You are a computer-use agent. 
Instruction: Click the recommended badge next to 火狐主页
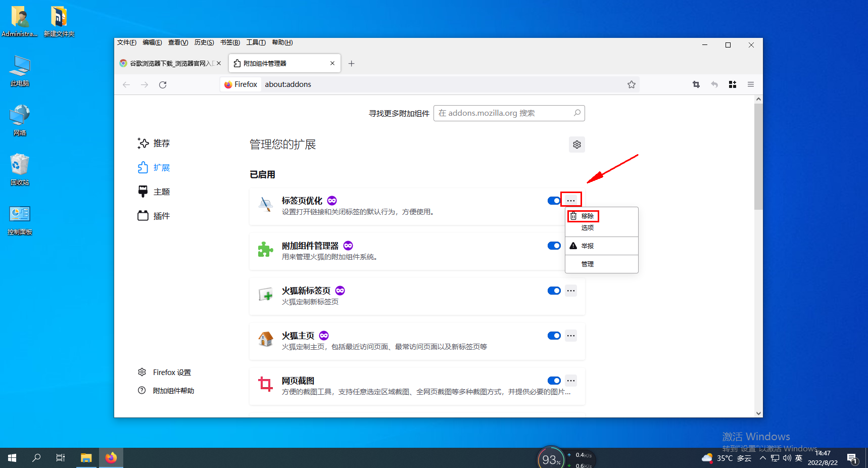pyautogui.click(x=324, y=336)
